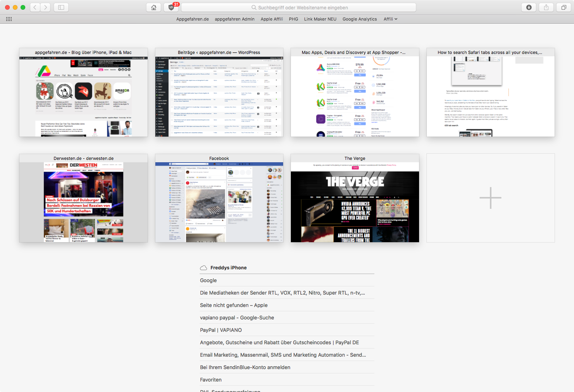The height and width of the screenshot is (392, 574).
Task: Open the home page icon
Action: (154, 7)
